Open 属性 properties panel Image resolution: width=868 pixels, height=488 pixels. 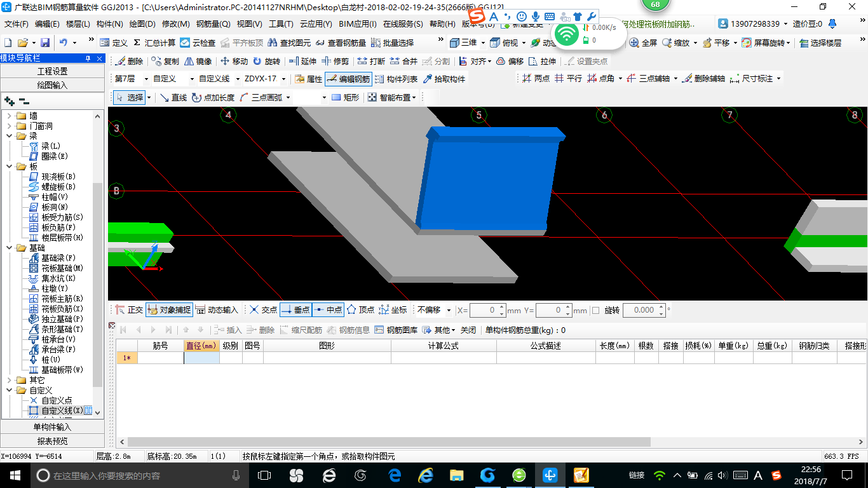click(x=309, y=79)
